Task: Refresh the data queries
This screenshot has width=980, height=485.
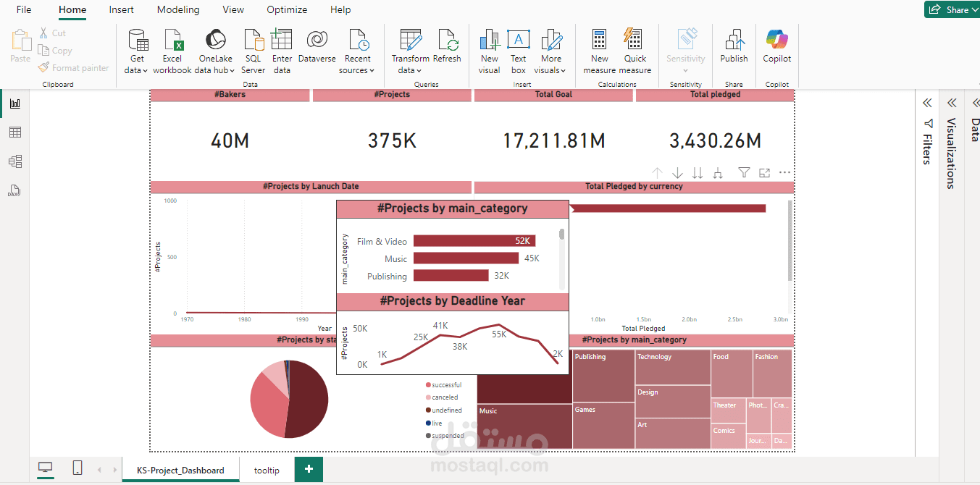Action: [447, 46]
